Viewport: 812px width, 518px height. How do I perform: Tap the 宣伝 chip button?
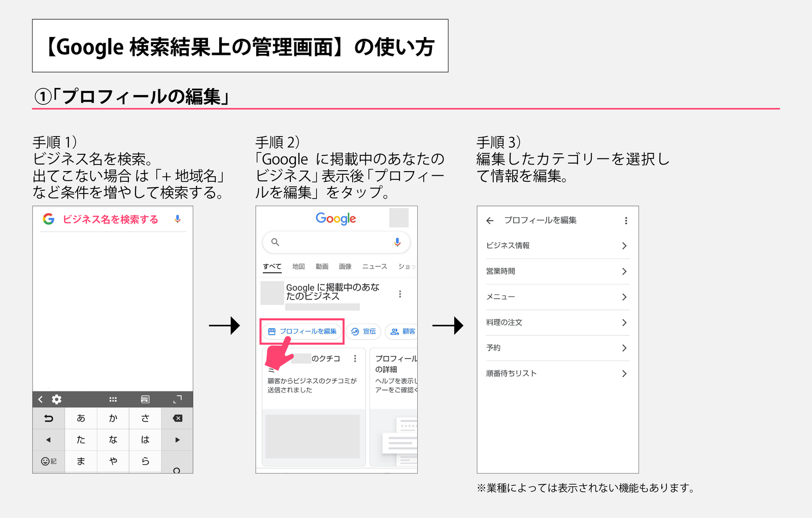[363, 332]
